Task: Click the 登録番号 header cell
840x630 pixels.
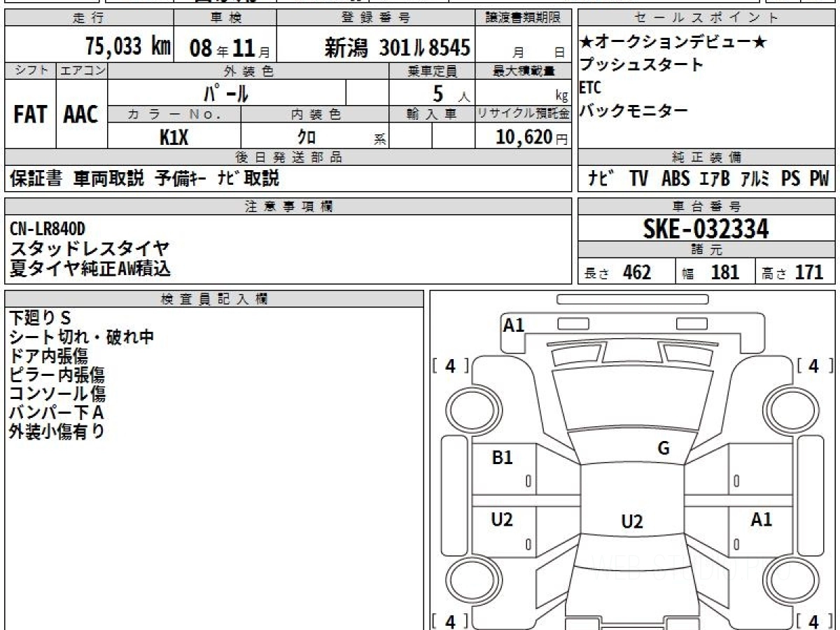Action: [376, 18]
